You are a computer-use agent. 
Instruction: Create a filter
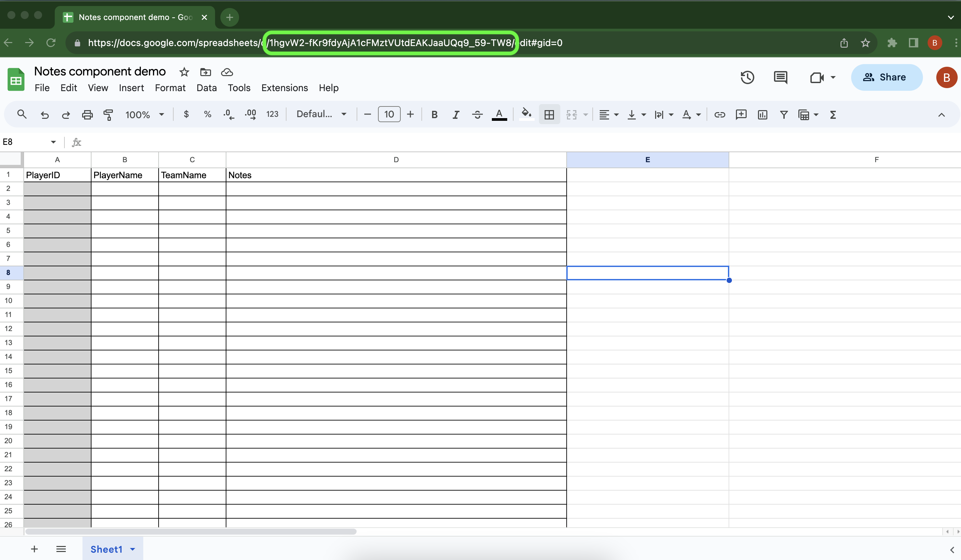coord(783,114)
